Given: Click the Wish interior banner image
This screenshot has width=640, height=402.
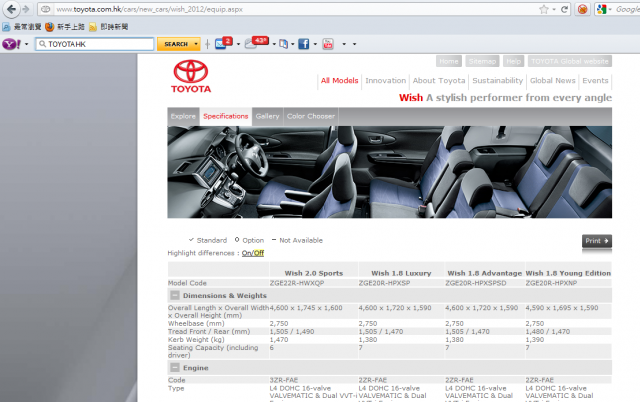Looking at the screenshot, I should [389, 172].
